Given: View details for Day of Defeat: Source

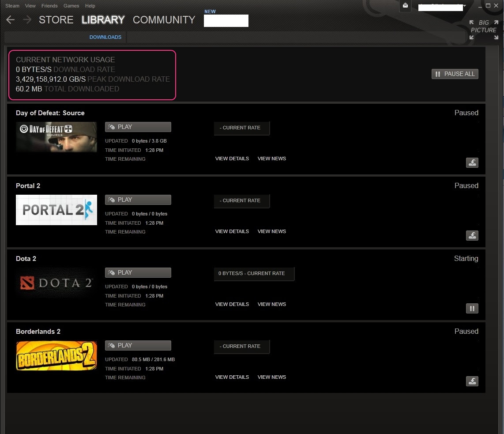Looking at the screenshot, I should pyautogui.click(x=232, y=159).
